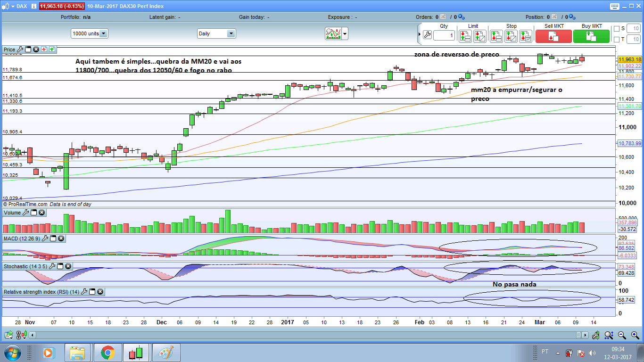Image resolution: width=644 pixels, height=362 pixels.
Task: Open the Windows Start menu
Action: pyautogui.click(x=12, y=353)
